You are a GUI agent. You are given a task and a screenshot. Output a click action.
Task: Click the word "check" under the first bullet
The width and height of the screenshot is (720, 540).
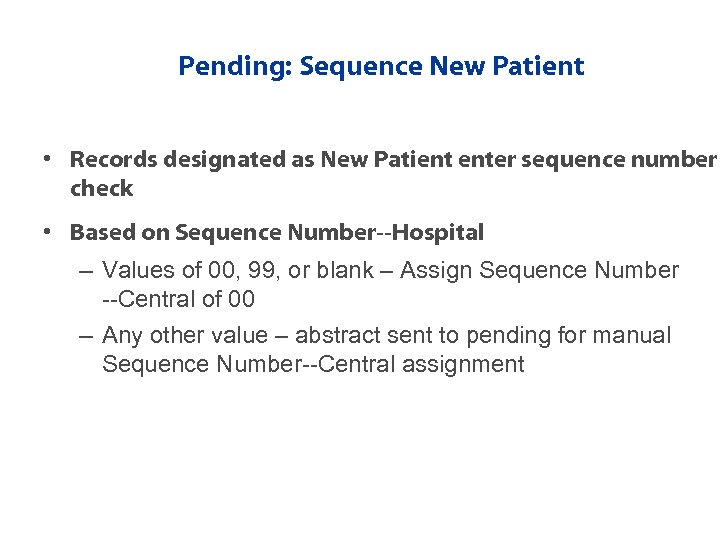(101, 188)
